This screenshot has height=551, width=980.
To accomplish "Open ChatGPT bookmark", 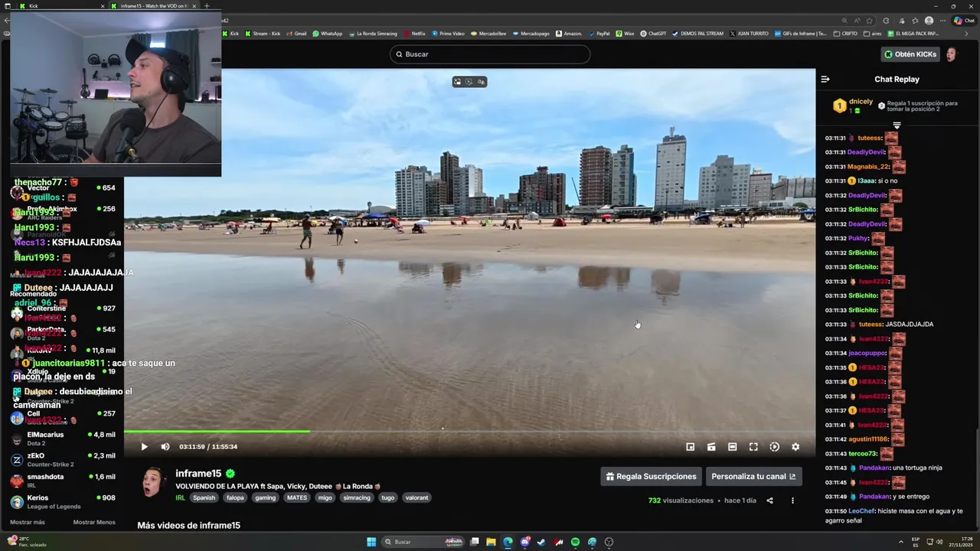I will (653, 34).
